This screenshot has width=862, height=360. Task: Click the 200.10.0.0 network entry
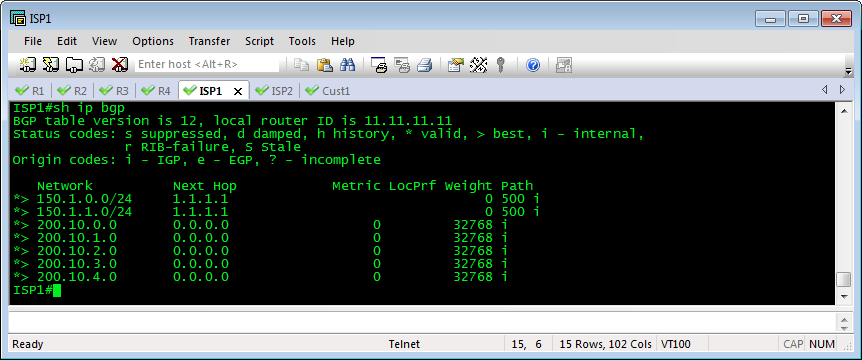tap(77, 225)
